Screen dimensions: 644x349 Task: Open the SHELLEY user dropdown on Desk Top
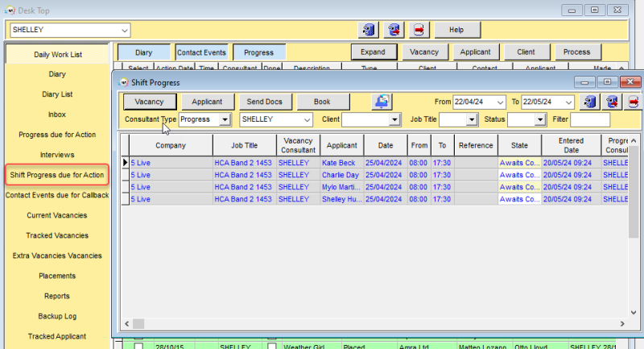(x=125, y=30)
